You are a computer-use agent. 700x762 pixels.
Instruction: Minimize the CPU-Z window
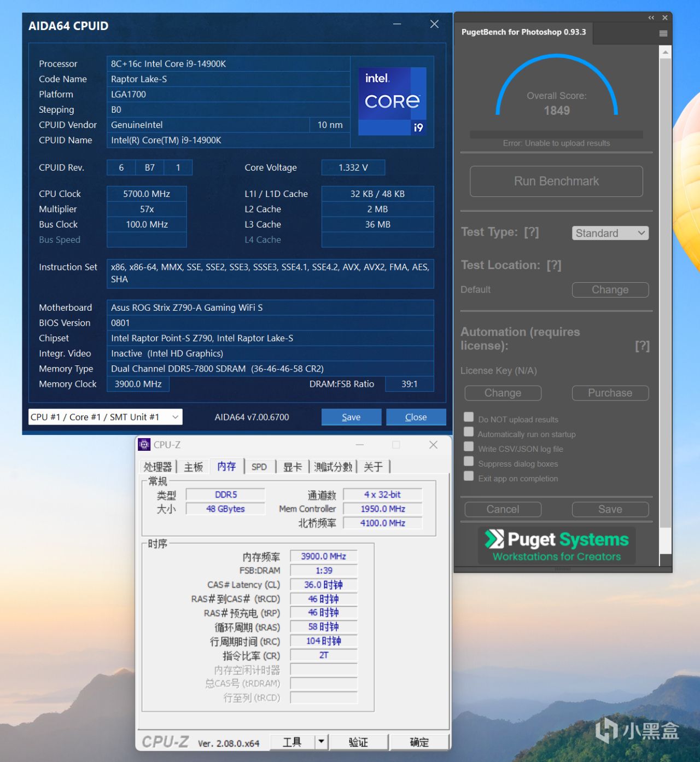360,445
